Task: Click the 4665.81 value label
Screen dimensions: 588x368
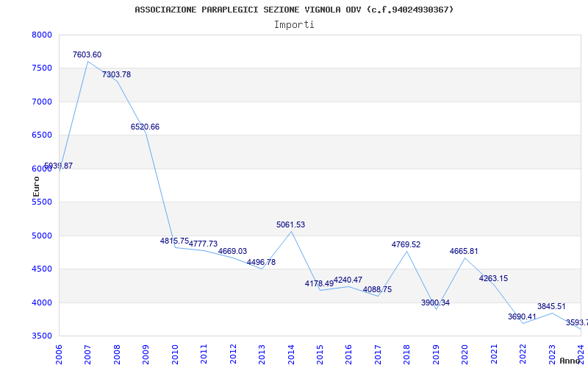Action: pyautogui.click(x=465, y=251)
